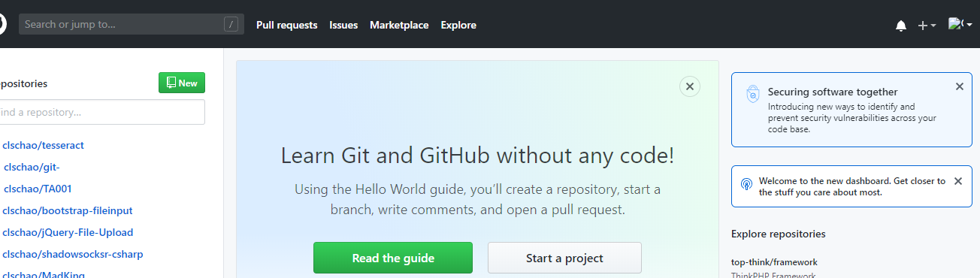Open top-think/framework in Explore repositories
Viewport: 980px width, 278px height.
pos(774,262)
